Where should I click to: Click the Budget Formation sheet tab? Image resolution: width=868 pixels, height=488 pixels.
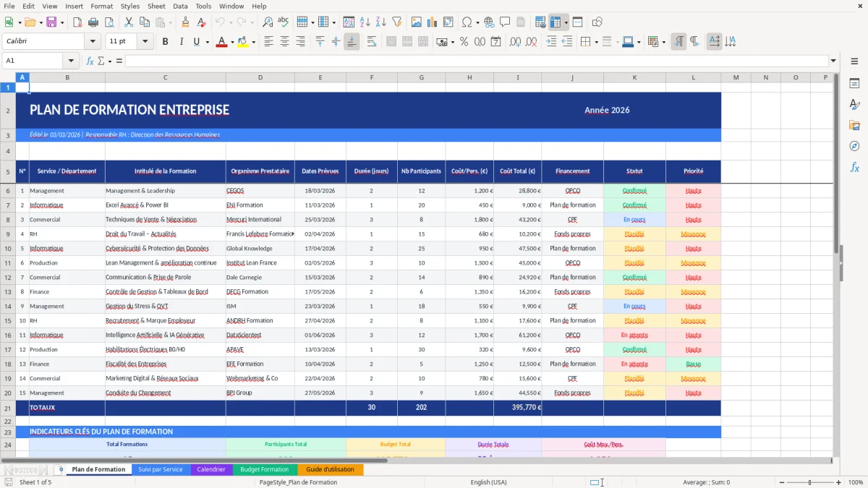pyautogui.click(x=264, y=469)
